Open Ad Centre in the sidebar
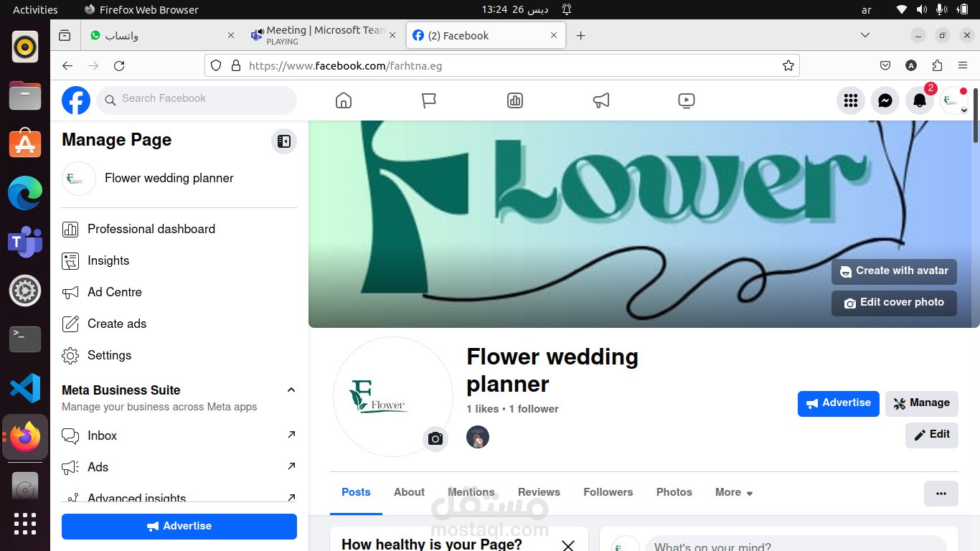Image resolution: width=980 pixels, height=551 pixels. coord(179,292)
